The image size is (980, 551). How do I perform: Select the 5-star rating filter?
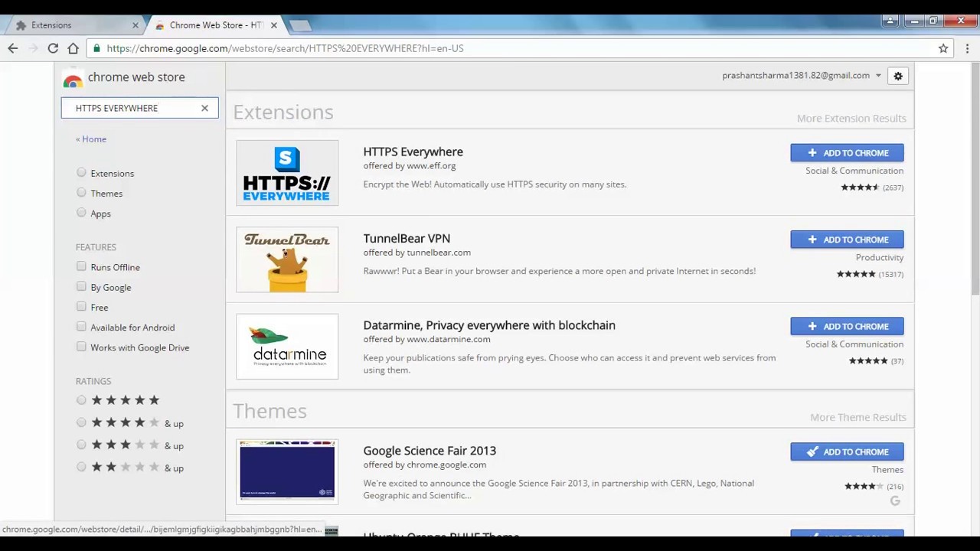coord(81,400)
